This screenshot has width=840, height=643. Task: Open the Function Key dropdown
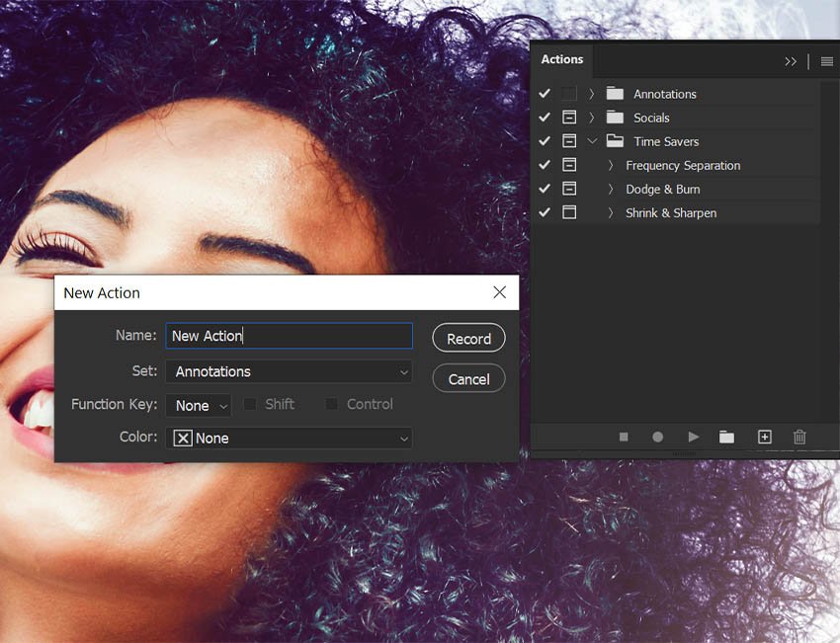199,405
